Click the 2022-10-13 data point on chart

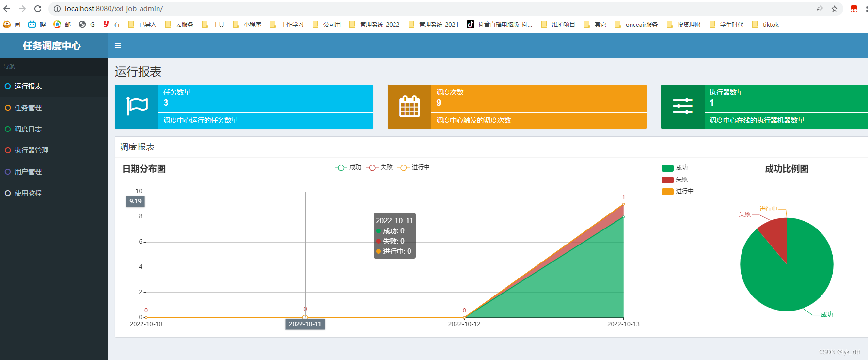coord(623,204)
